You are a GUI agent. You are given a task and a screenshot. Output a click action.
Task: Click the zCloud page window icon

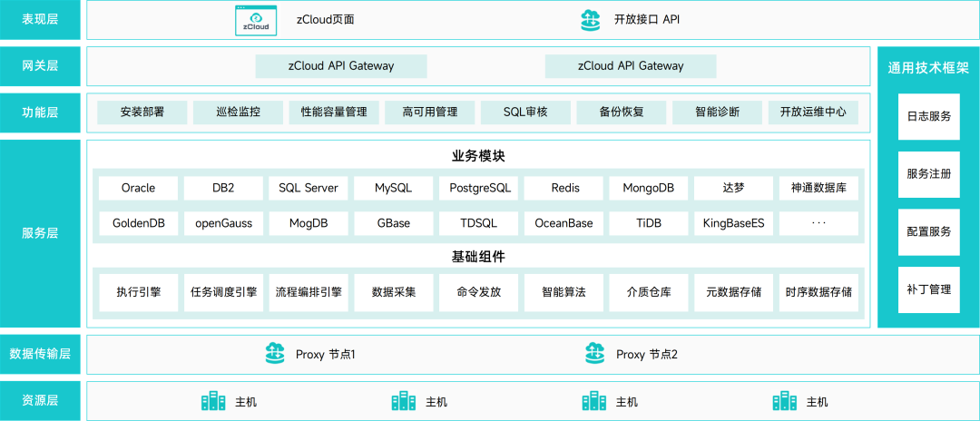(x=256, y=20)
